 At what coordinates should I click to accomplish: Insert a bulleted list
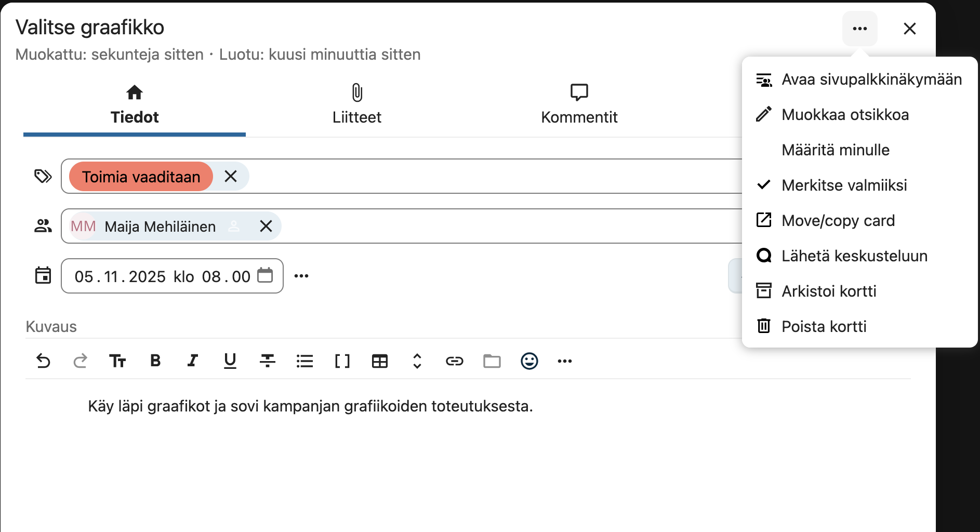pos(304,361)
